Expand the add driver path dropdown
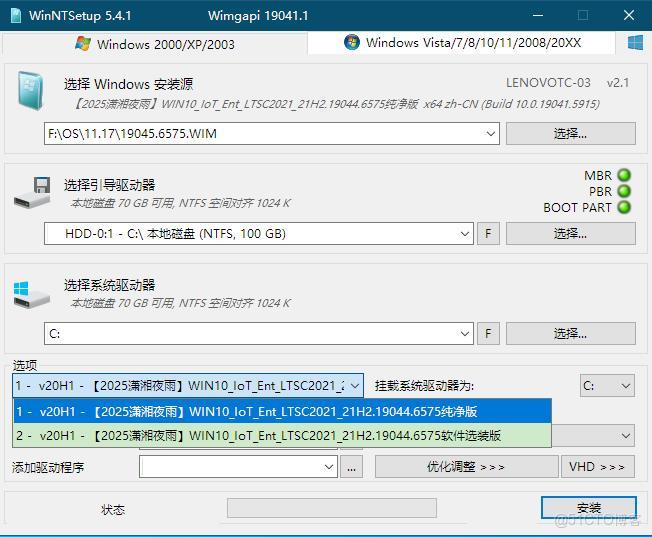This screenshot has height=537, width=652. [328, 467]
